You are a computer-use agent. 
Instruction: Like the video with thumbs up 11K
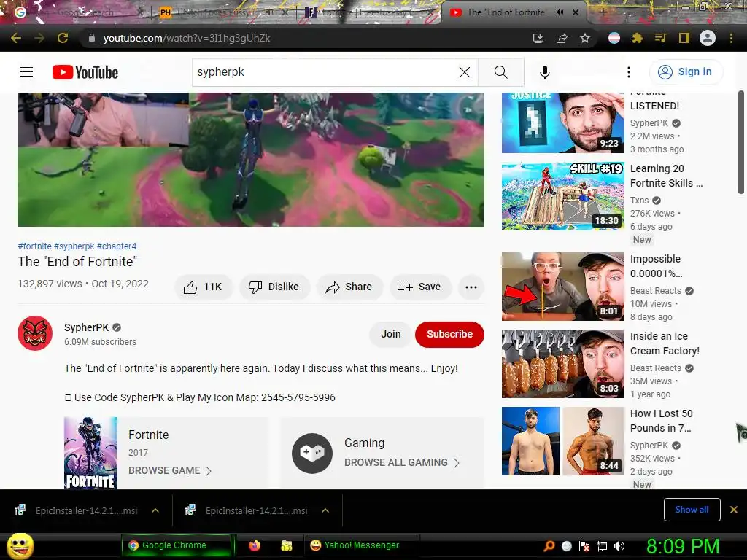204,287
